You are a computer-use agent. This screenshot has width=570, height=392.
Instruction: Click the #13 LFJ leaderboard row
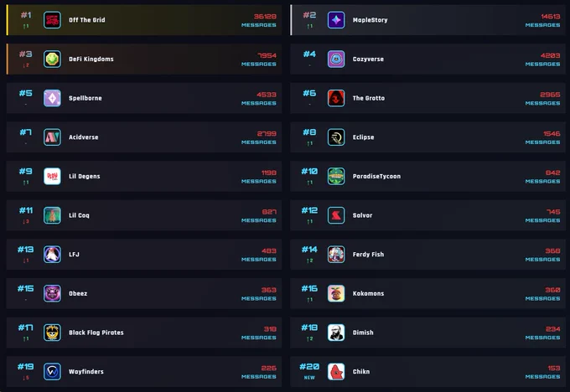click(144, 255)
